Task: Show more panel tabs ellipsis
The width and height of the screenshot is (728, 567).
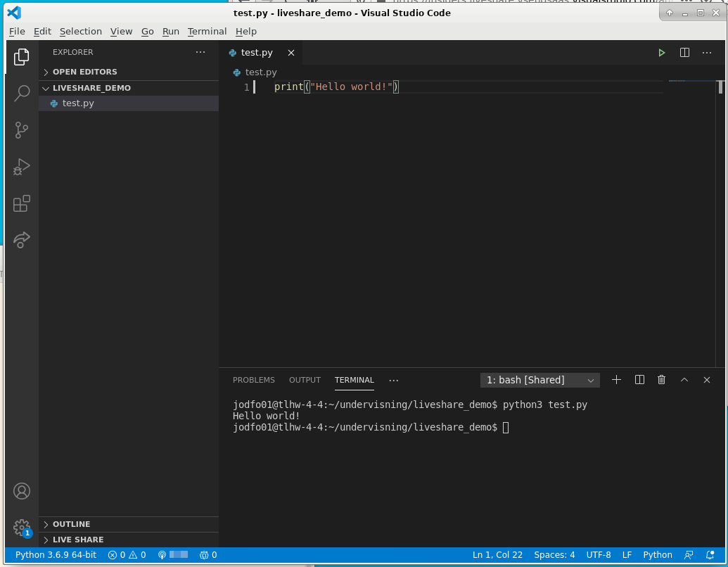Action: click(x=394, y=381)
